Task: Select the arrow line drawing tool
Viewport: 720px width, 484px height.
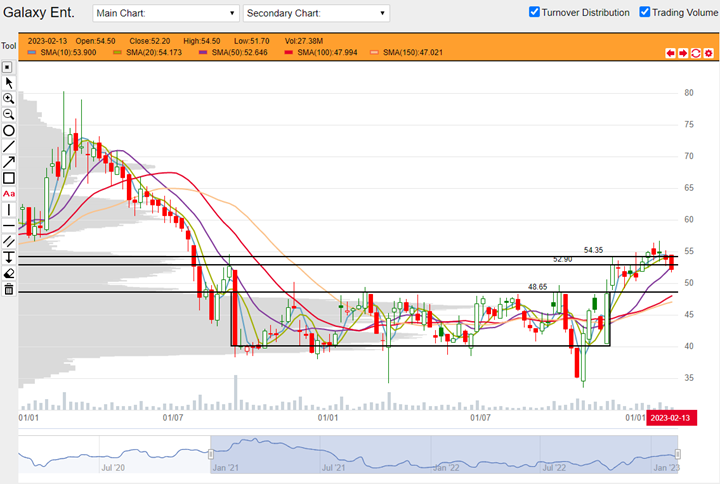Action: coord(9,162)
